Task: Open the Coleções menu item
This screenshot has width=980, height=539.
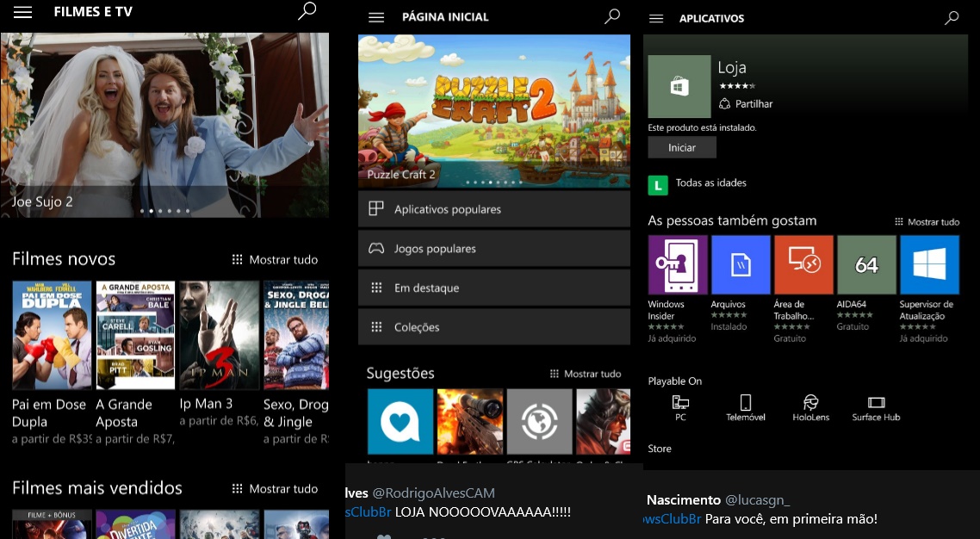Action: point(494,327)
